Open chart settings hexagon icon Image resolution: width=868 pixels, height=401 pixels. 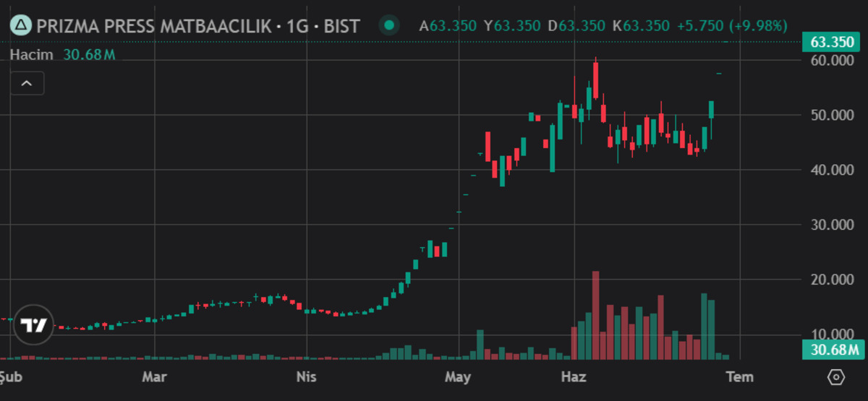point(836,377)
